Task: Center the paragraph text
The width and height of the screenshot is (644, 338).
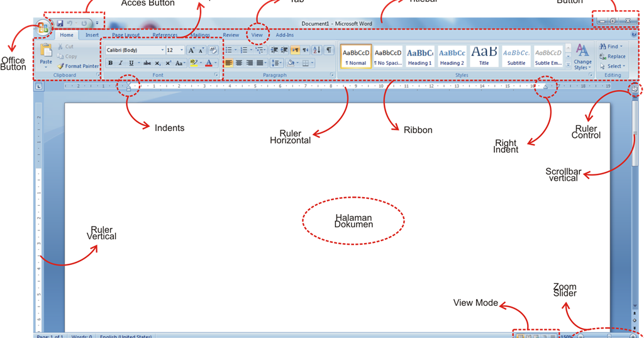Action: [239, 63]
